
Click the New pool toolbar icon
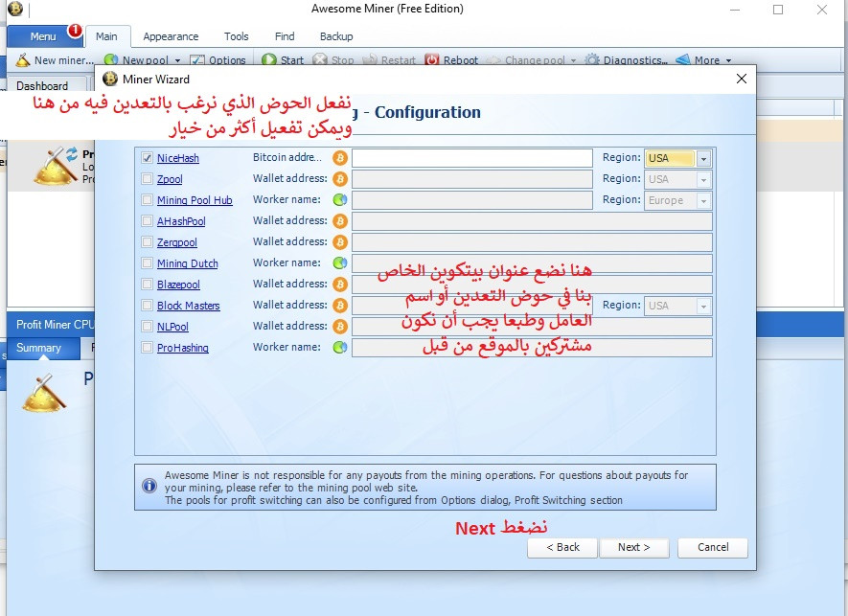tap(111, 59)
